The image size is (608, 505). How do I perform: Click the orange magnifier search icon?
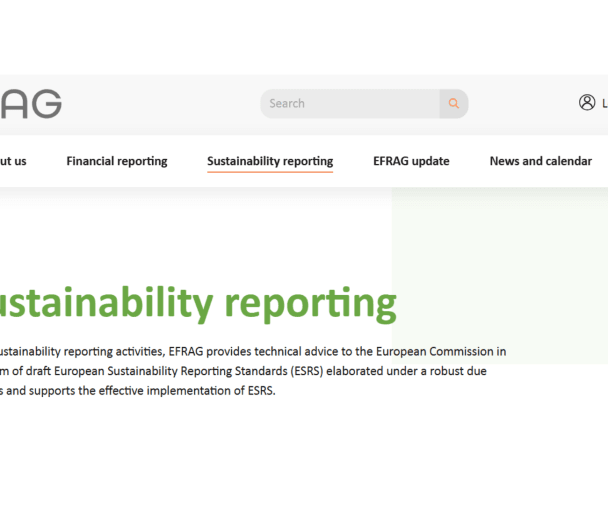point(454,104)
